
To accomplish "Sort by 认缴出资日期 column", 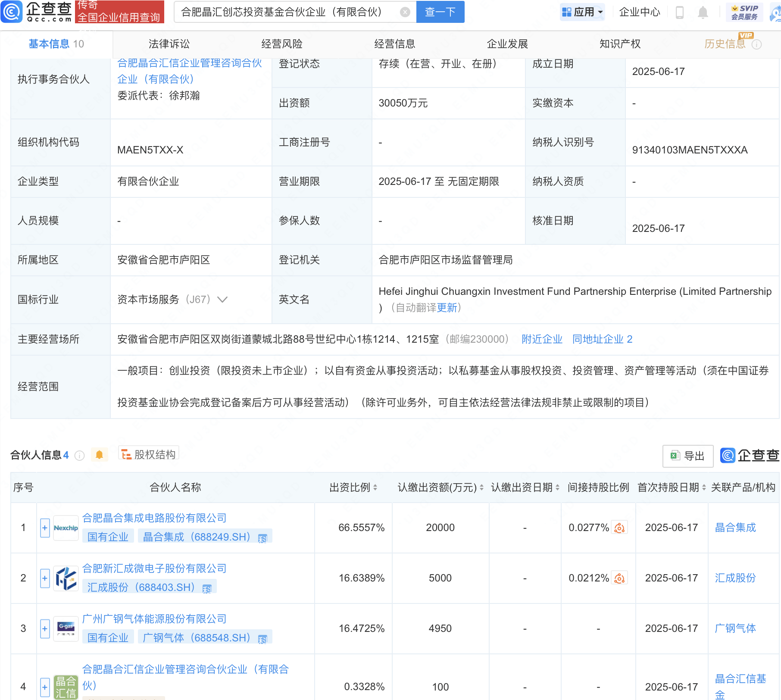I will pyautogui.click(x=557, y=487).
